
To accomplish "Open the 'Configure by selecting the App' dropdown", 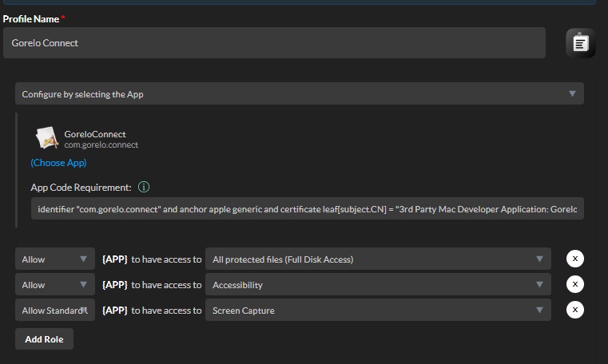I will click(x=299, y=94).
